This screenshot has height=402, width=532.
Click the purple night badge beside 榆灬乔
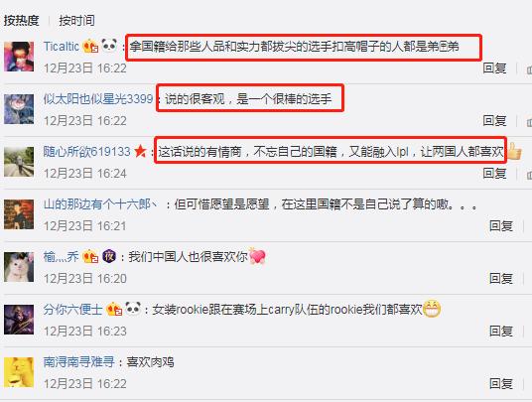click(x=109, y=256)
